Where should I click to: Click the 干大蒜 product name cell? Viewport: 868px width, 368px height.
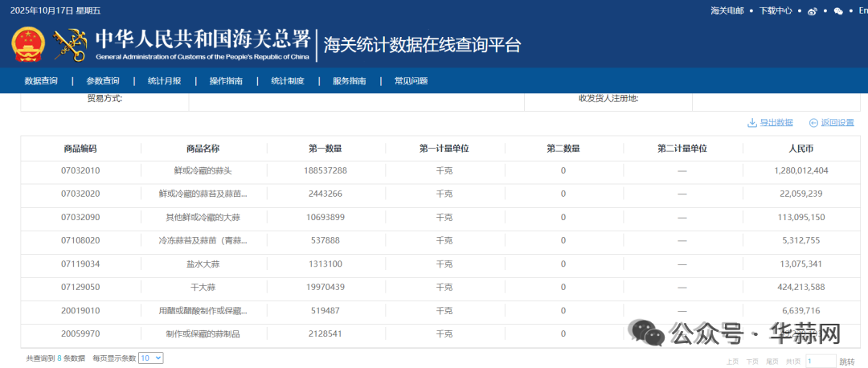coord(203,288)
